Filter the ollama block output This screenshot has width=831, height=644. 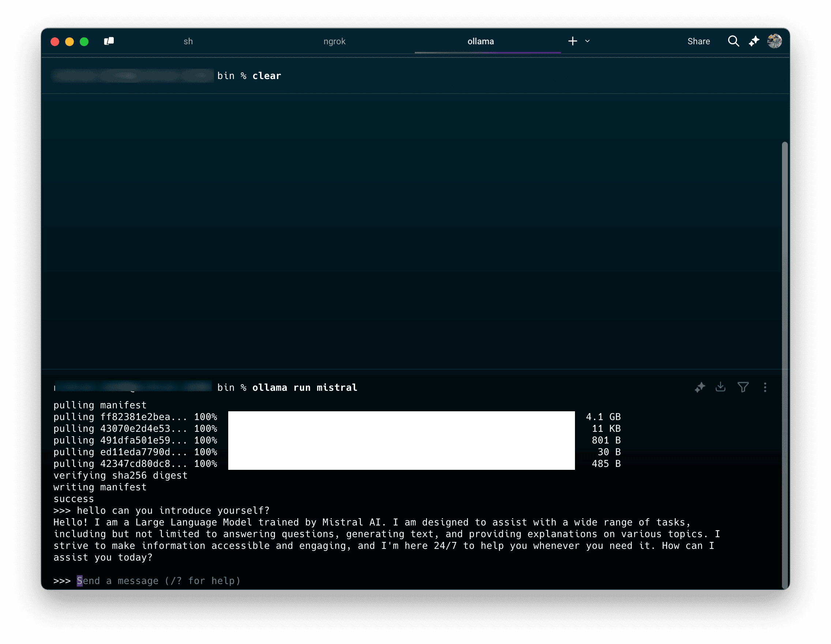[x=743, y=387]
